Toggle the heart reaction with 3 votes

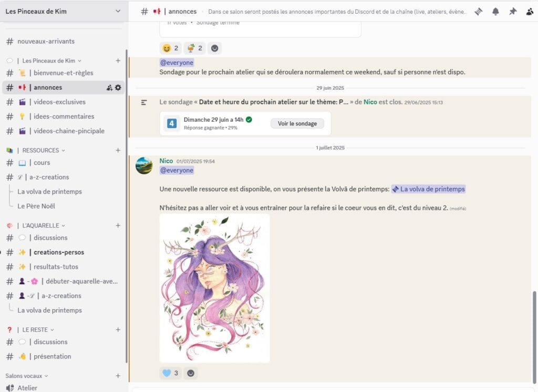(x=170, y=373)
